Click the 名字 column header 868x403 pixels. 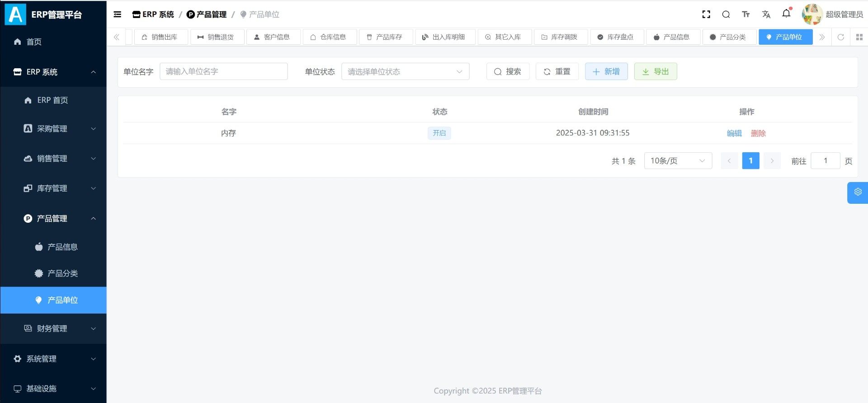click(x=229, y=112)
